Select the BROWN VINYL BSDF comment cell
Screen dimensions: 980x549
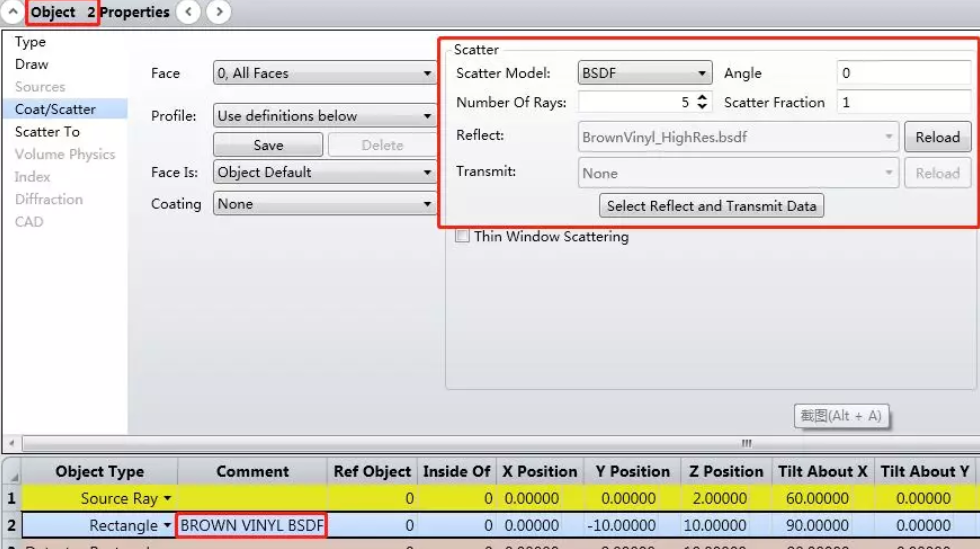point(252,525)
